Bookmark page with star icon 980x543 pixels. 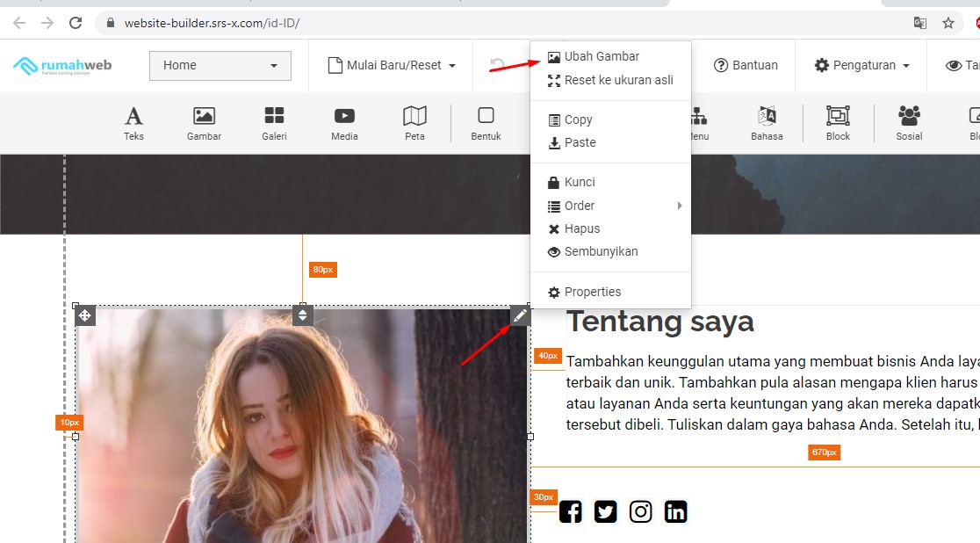(948, 23)
